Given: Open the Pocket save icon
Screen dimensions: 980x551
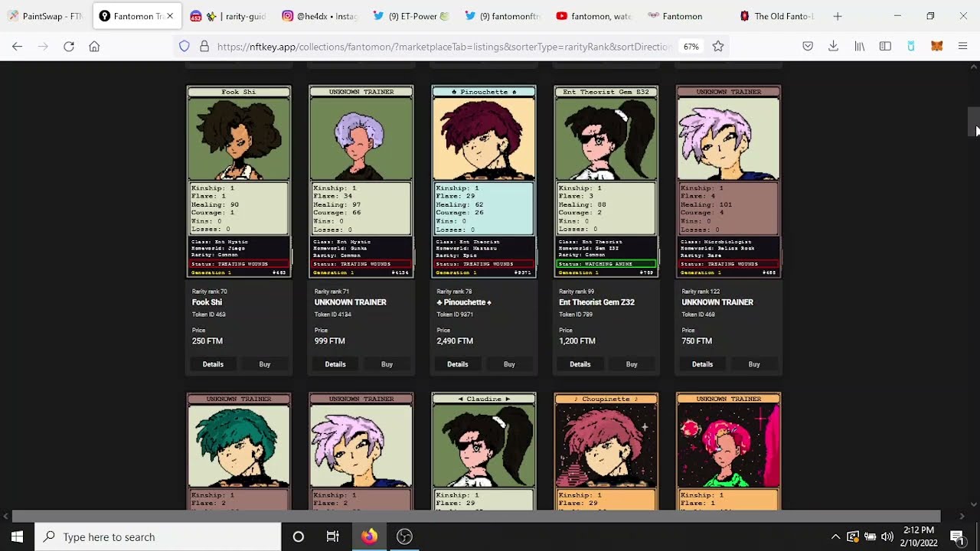Looking at the screenshot, I should 808,47.
